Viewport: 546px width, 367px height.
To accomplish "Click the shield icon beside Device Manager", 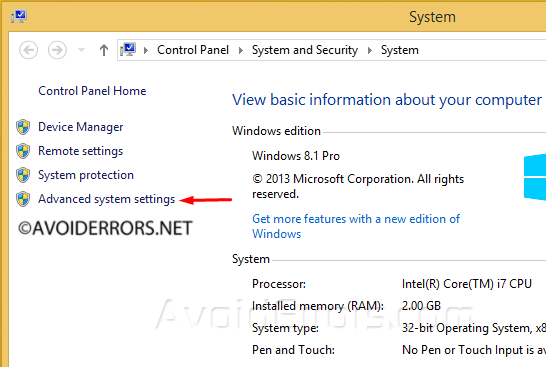I will coord(23,127).
